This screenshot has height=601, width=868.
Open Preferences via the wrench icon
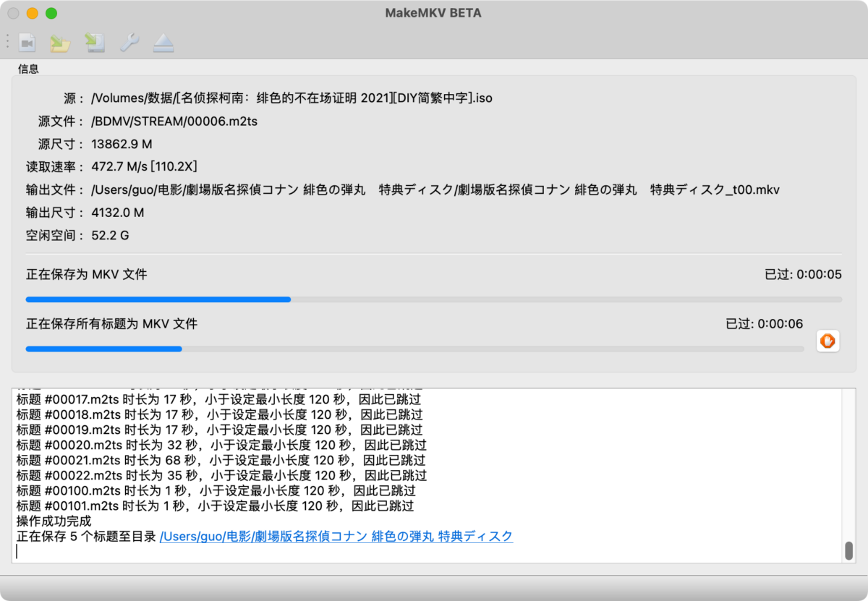pyautogui.click(x=129, y=43)
